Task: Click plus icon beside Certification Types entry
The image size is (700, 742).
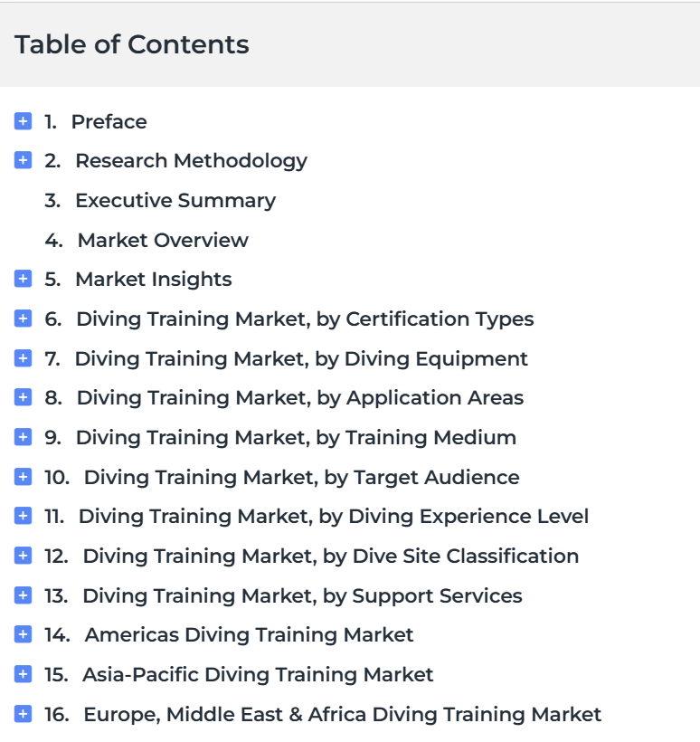Action: (x=24, y=319)
